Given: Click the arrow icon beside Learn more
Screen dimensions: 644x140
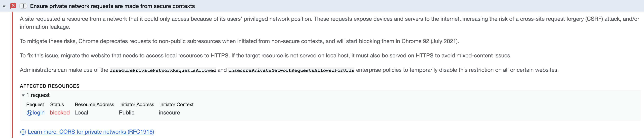Looking at the screenshot, I should pos(23,132).
